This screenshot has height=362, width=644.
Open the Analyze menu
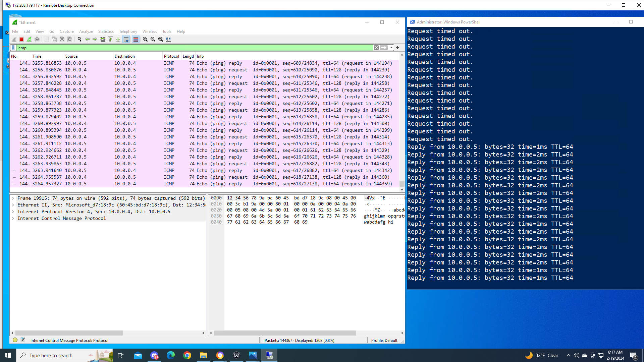[x=86, y=32]
